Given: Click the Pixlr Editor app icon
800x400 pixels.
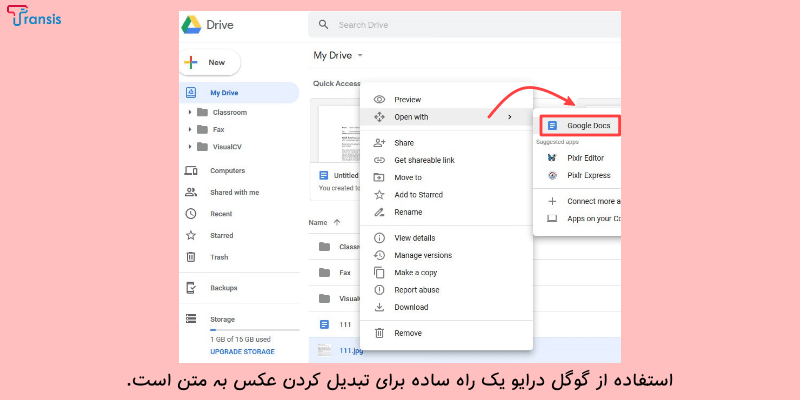Looking at the screenshot, I should 552,158.
